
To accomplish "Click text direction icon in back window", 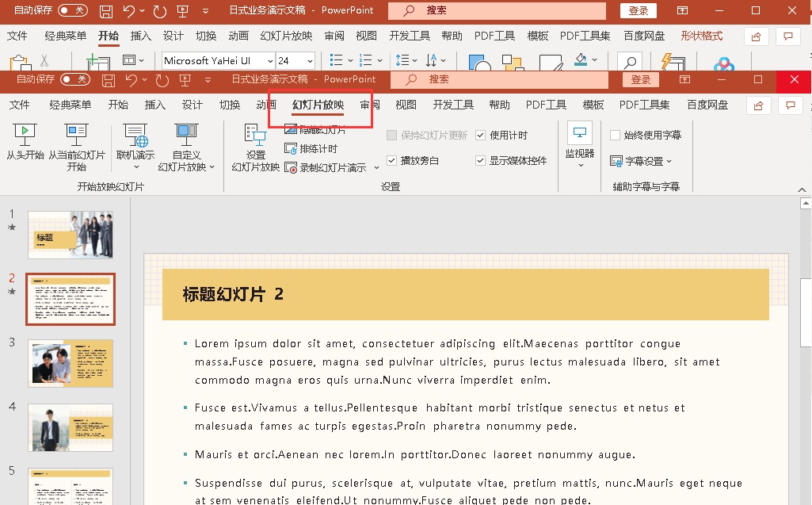I will pyautogui.click(x=432, y=60).
